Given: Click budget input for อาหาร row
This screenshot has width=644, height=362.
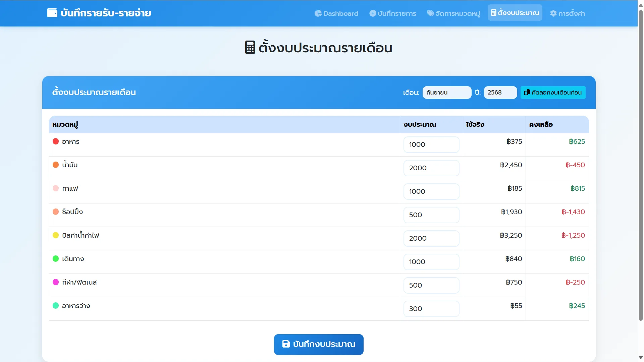Looking at the screenshot, I should coord(431,144).
